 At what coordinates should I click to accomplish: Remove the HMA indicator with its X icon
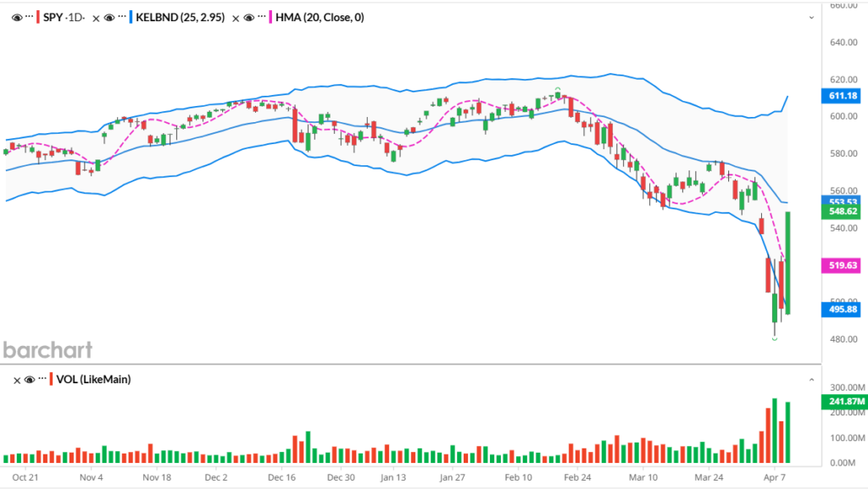pyautogui.click(x=235, y=17)
